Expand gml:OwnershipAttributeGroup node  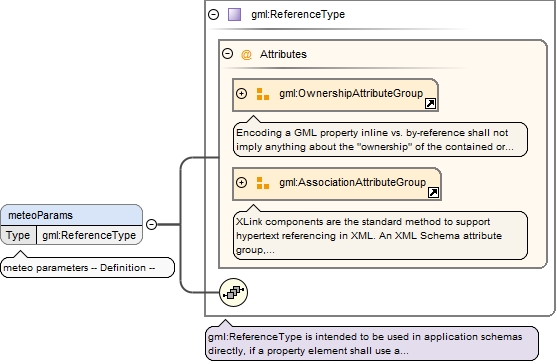coord(242,93)
